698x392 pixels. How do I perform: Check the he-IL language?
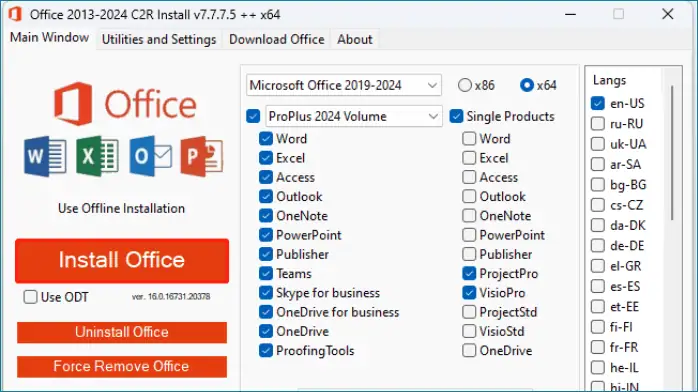click(x=597, y=368)
